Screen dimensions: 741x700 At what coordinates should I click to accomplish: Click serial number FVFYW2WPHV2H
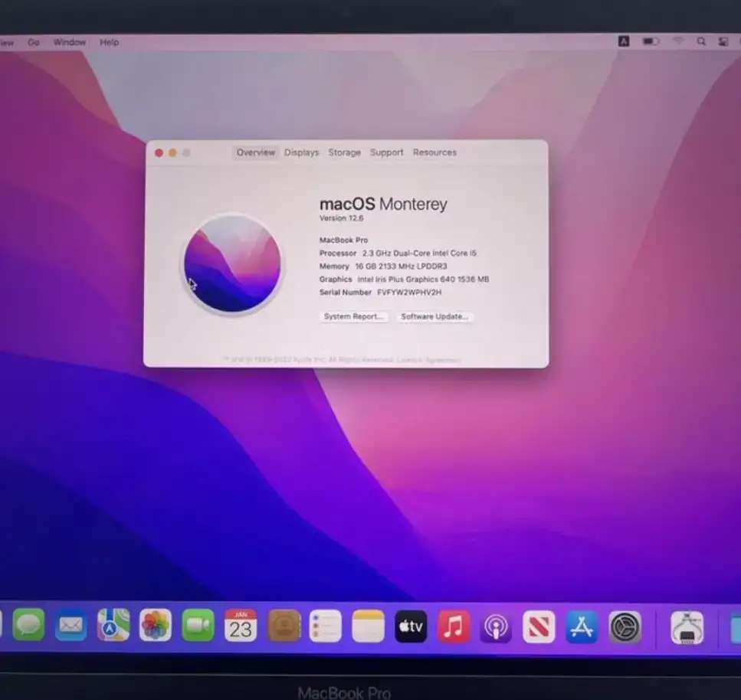[x=409, y=293]
